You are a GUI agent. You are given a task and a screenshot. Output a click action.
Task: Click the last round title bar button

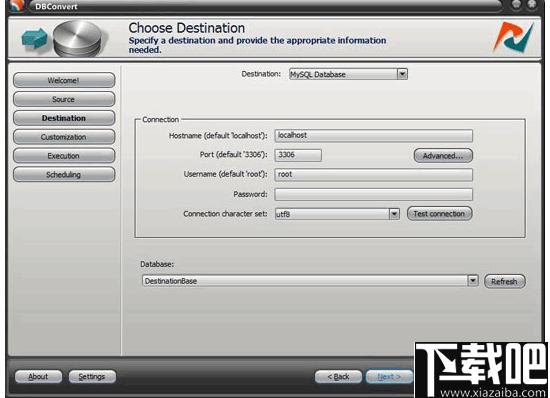pos(532,4)
